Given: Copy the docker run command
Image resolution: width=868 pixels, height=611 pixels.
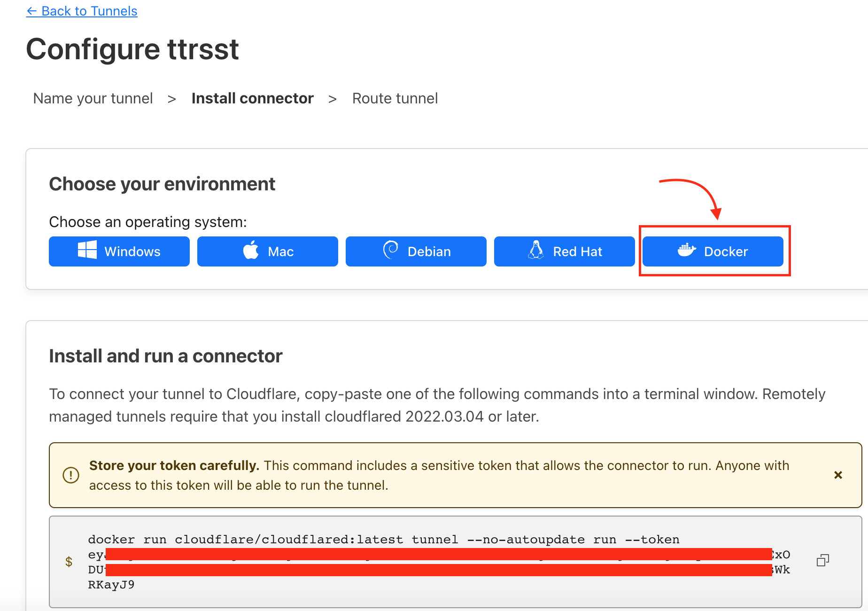Looking at the screenshot, I should (823, 560).
